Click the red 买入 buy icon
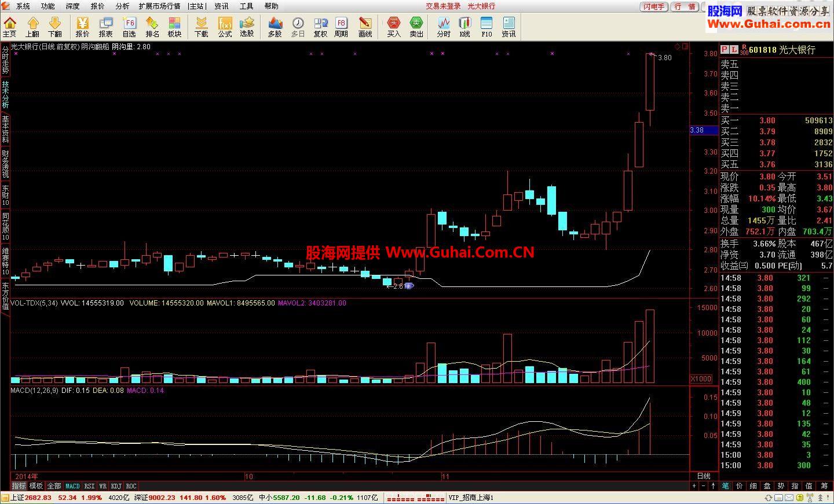 click(394, 27)
